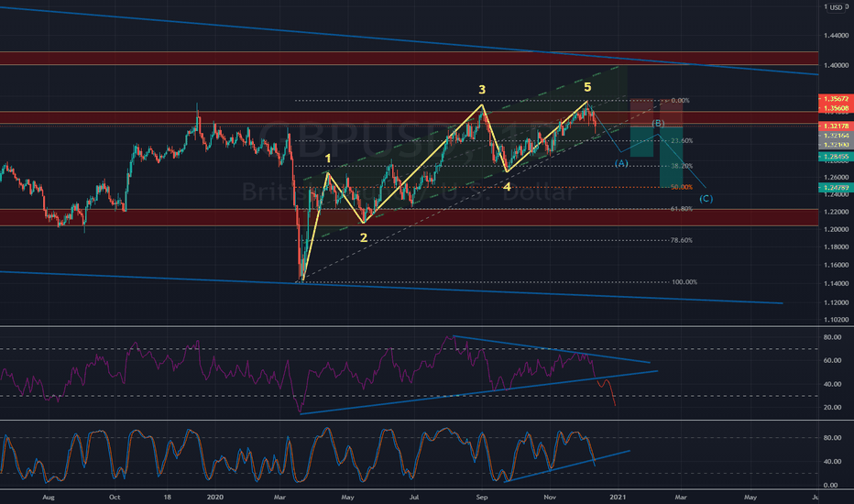The image size is (854, 504).
Task: Select the blue corrective wave label (A)
Action: point(621,163)
